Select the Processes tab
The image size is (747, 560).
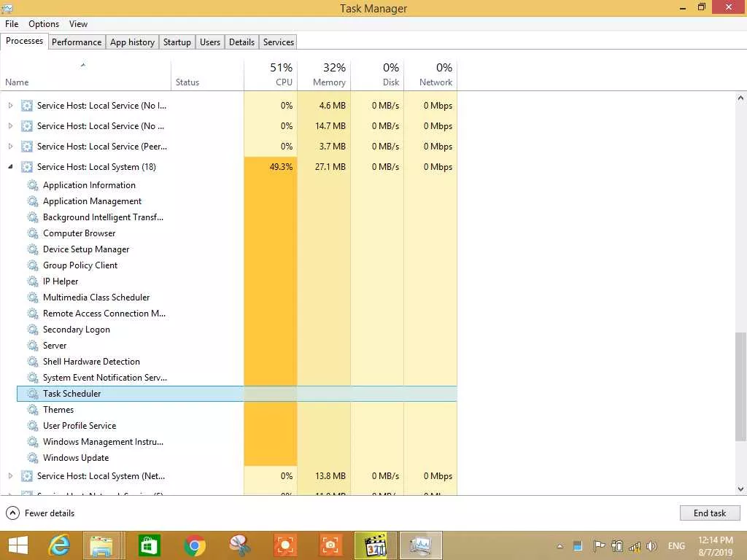(x=24, y=42)
